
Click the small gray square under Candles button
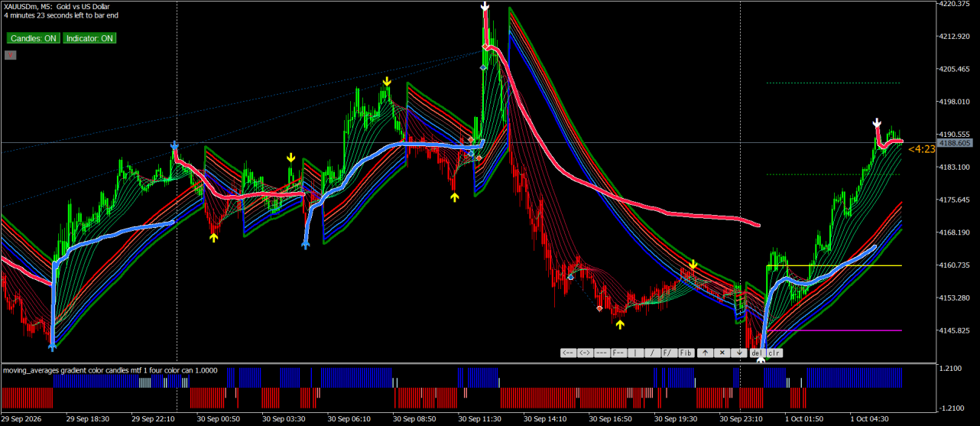[10, 54]
